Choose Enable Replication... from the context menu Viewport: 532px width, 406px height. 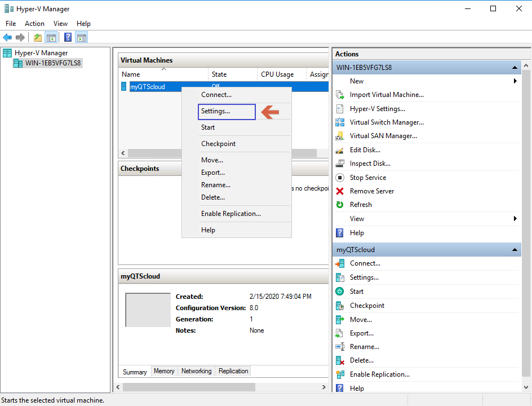pos(237,214)
